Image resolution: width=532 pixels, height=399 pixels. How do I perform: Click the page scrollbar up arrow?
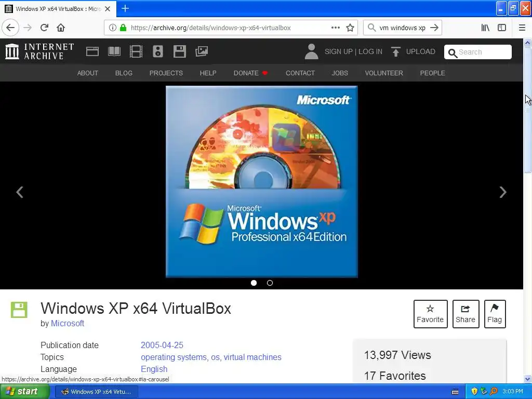527,43
